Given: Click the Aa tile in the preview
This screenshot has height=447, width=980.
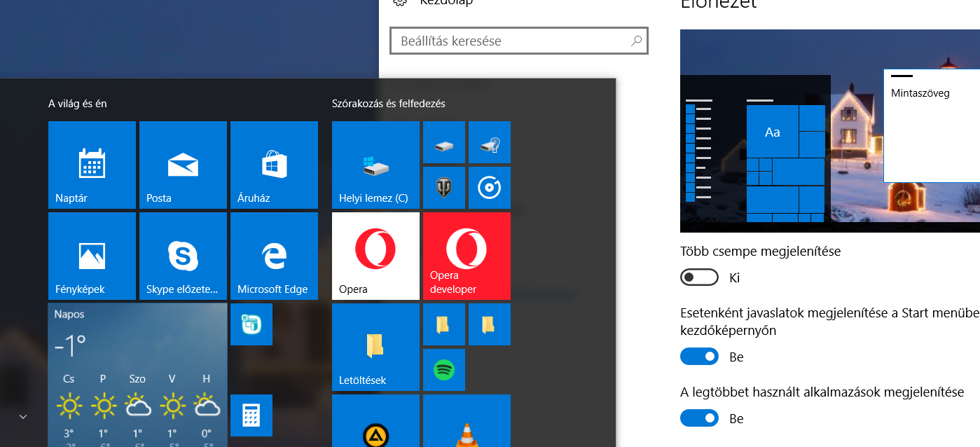Looking at the screenshot, I should coord(773,132).
